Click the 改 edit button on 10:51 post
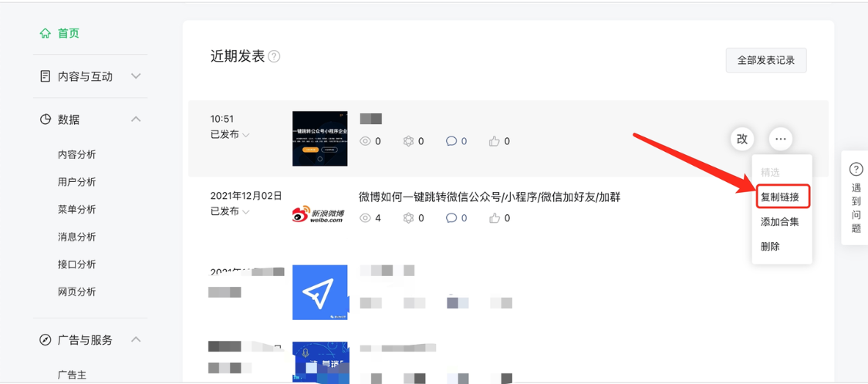 tap(742, 139)
